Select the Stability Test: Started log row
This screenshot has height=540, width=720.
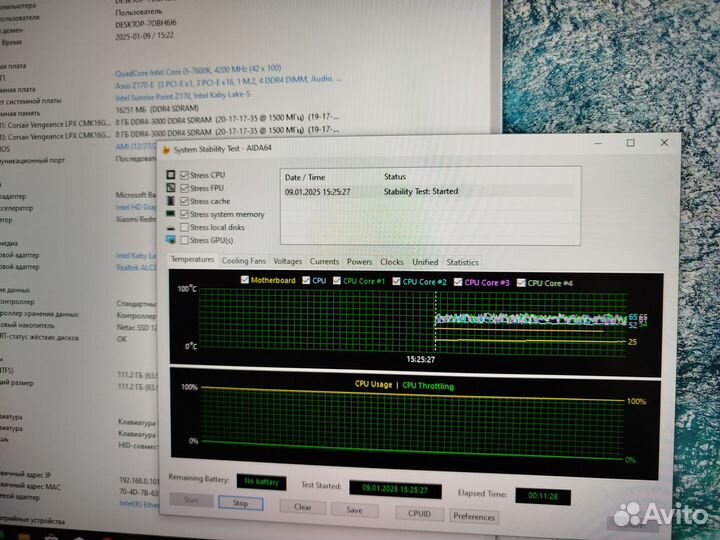click(428, 191)
